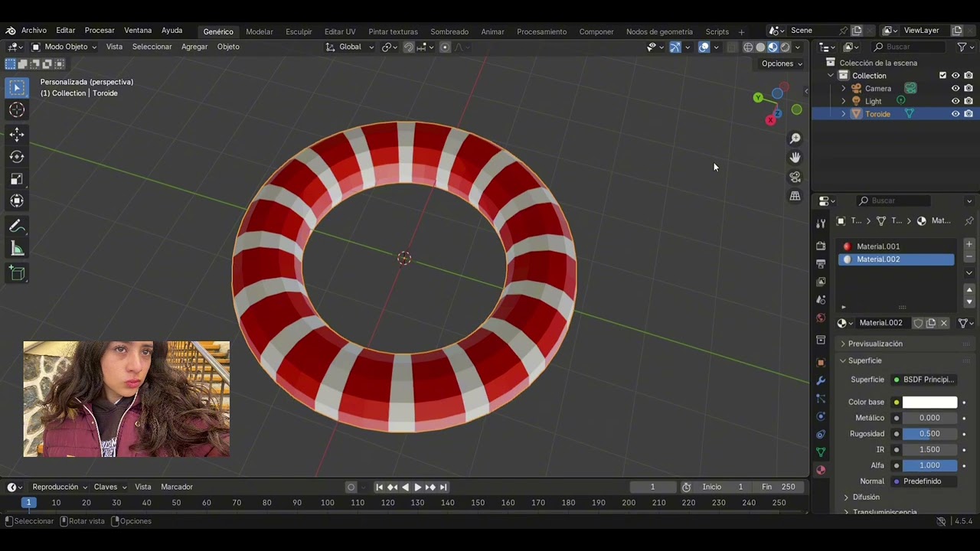Open the Material properties tab
The height and width of the screenshot is (551, 980).
[821, 470]
